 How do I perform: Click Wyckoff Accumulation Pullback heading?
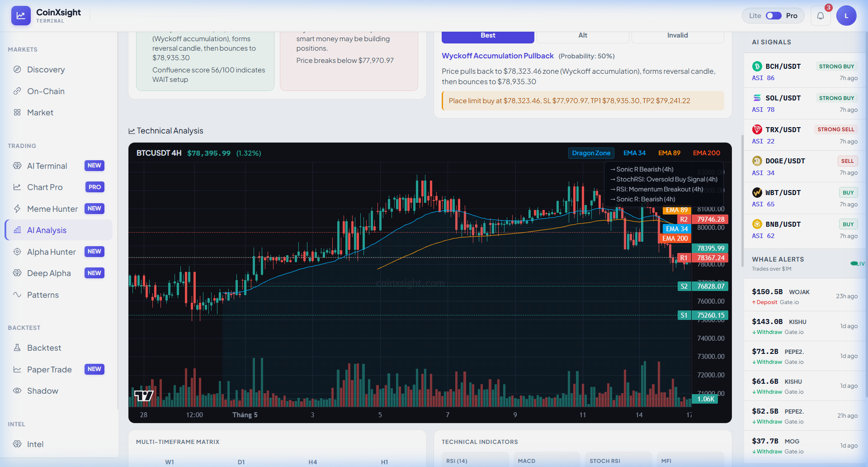click(x=497, y=56)
